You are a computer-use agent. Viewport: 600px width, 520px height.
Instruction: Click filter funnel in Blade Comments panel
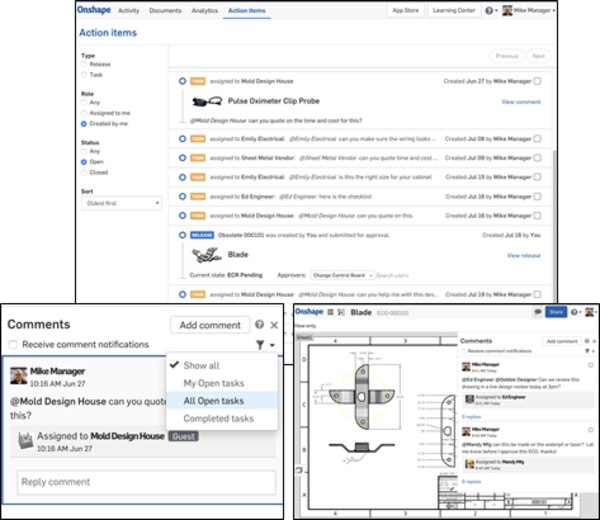coord(587,351)
